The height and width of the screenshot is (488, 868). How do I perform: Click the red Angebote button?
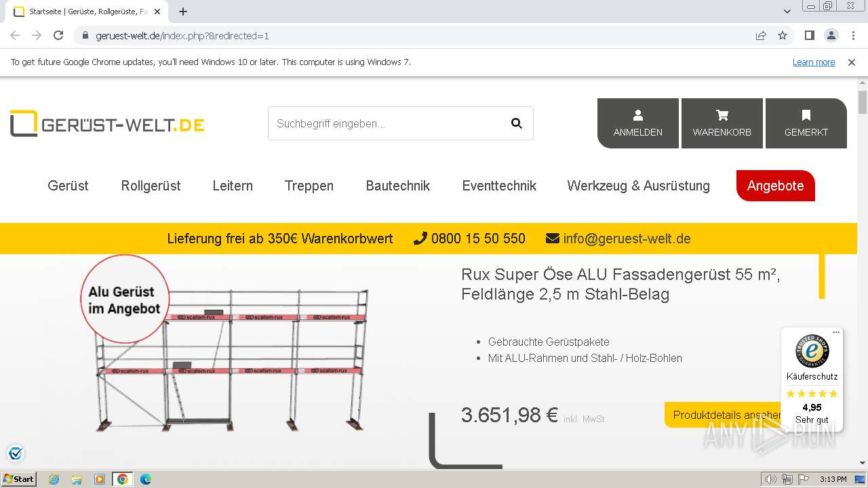click(775, 186)
